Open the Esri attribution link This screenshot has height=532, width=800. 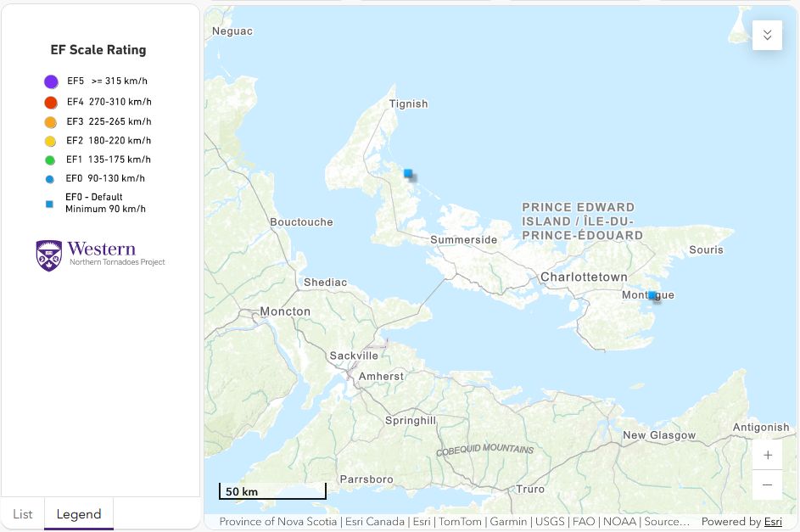tap(773, 521)
